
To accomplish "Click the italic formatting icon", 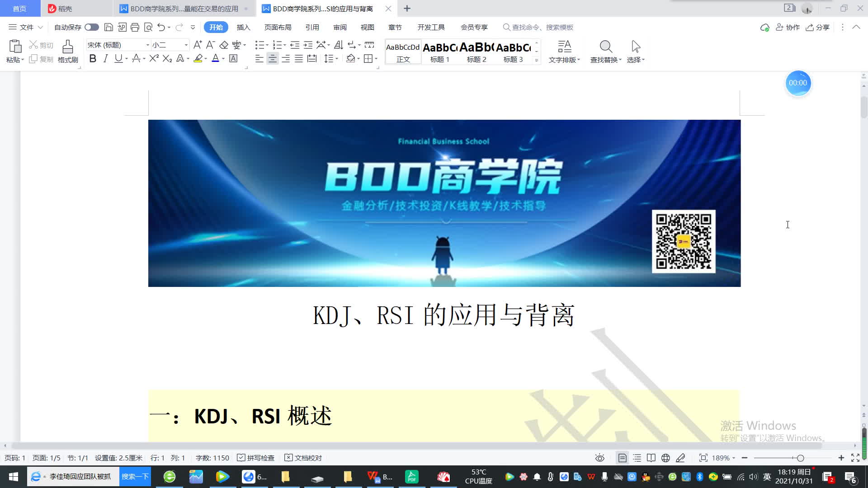I will [x=105, y=58].
